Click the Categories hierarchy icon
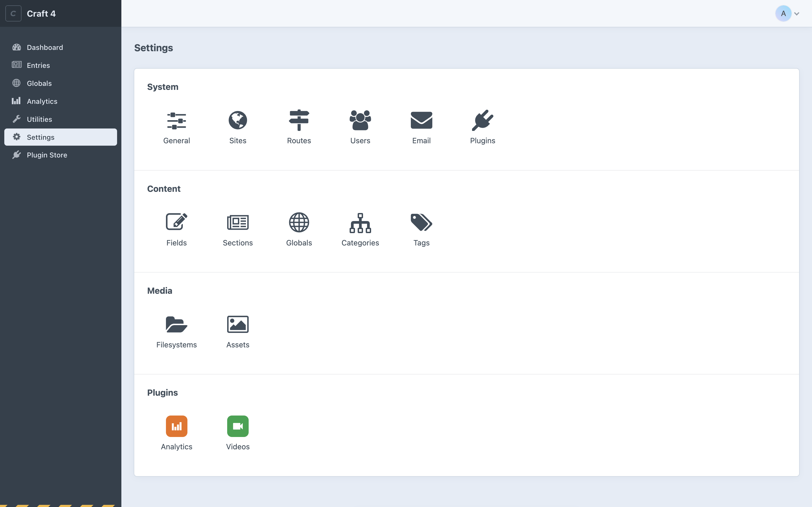 click(360, 222)
